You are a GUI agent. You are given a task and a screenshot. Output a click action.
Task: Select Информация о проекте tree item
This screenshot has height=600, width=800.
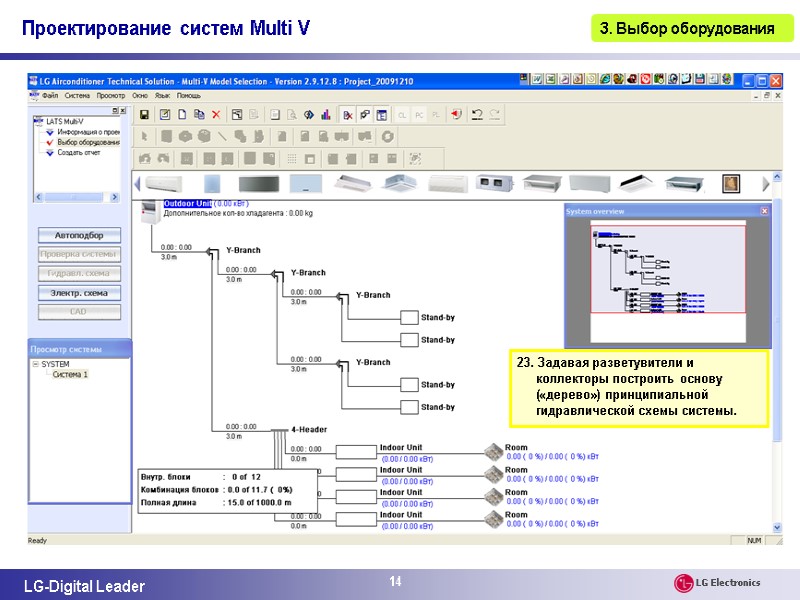(x=88, y=132)
